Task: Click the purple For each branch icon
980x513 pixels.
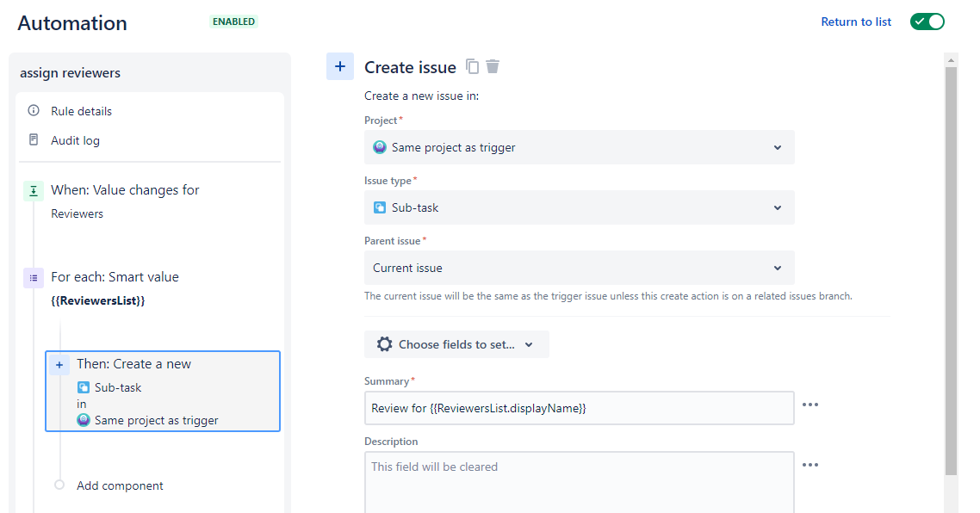Action: coord(34,277)
